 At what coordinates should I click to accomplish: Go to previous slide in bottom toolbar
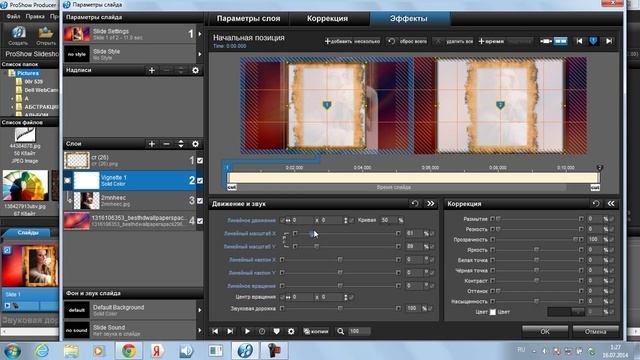pos(215,331)
